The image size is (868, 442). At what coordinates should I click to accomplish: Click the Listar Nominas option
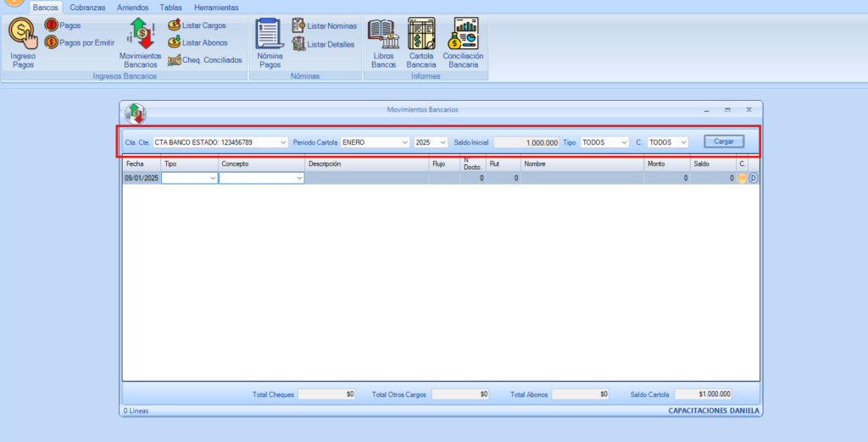tap(325, 25)
